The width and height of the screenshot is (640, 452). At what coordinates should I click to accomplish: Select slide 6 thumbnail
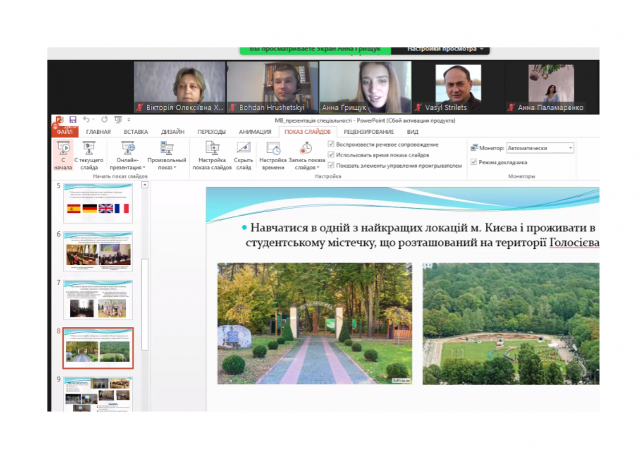(x=98, y=251)
